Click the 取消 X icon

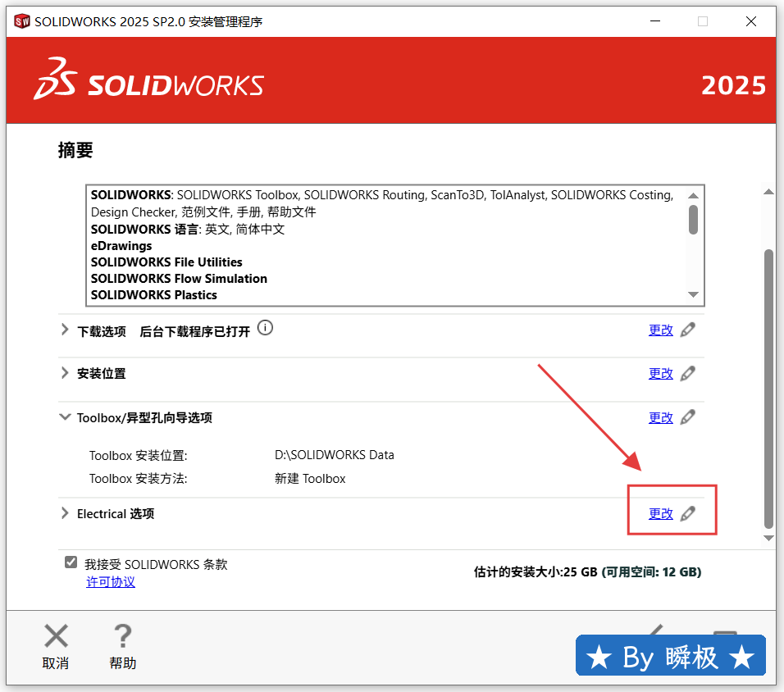click(56, 636)
